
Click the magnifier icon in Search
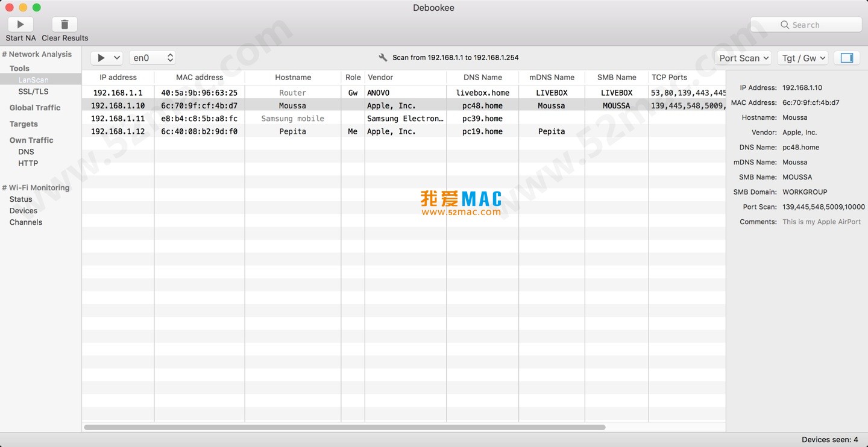pos(784,25)
